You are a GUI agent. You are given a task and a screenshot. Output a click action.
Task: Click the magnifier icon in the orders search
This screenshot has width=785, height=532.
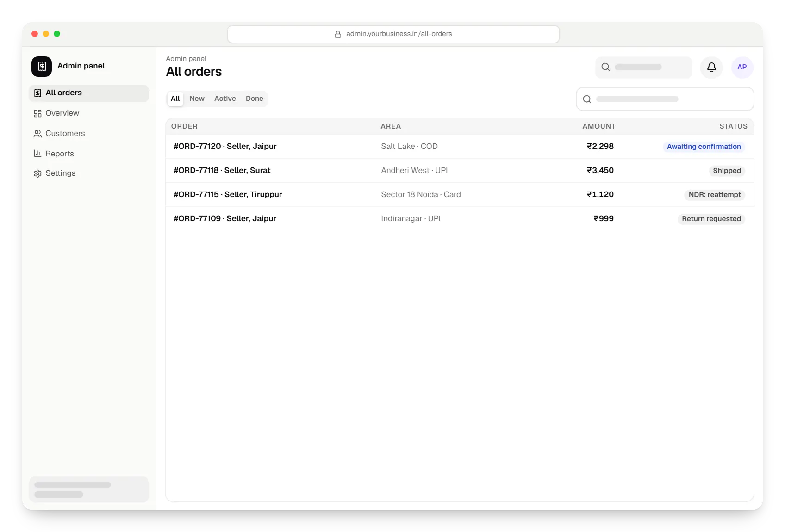pyautogui.click(x=587, y=99)
